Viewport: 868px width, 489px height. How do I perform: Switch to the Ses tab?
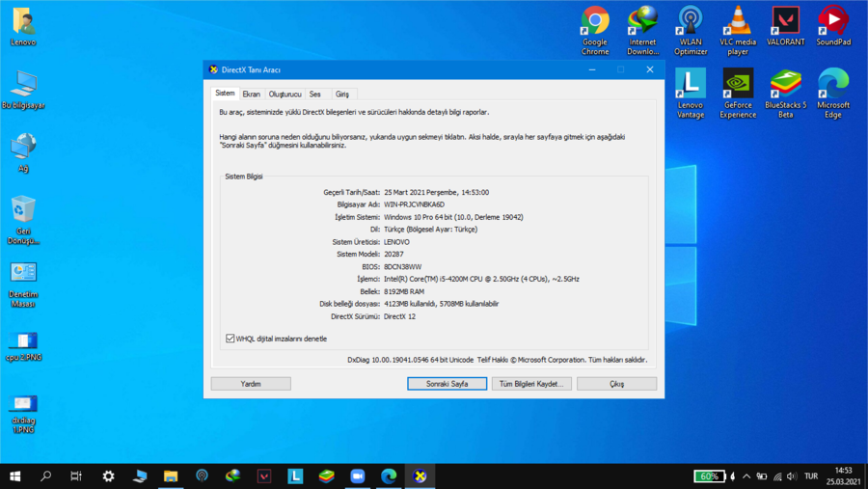point(315,95)
